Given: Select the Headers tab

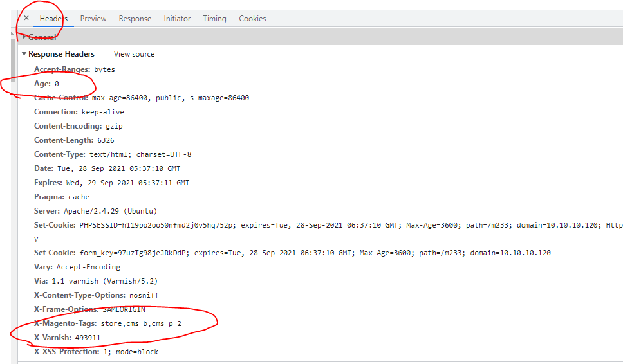Looking at the screenshot, I should coord(53,19).
